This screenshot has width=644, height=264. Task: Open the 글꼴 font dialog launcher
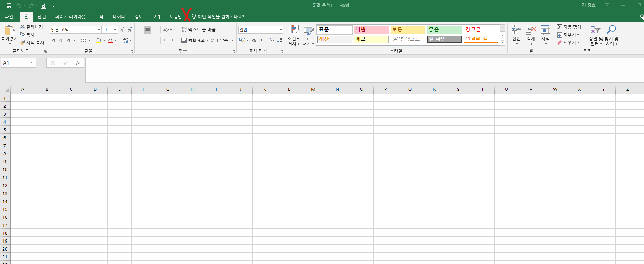132,51
